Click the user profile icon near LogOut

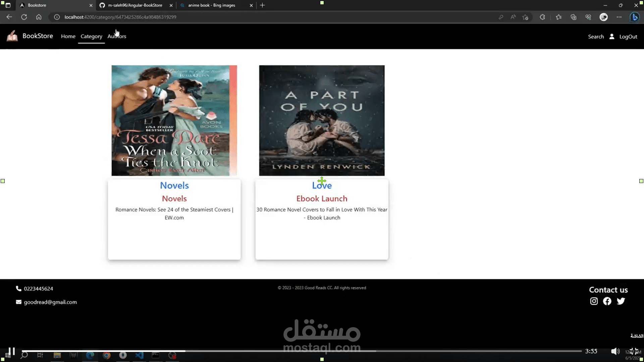[x=612, y=37]
